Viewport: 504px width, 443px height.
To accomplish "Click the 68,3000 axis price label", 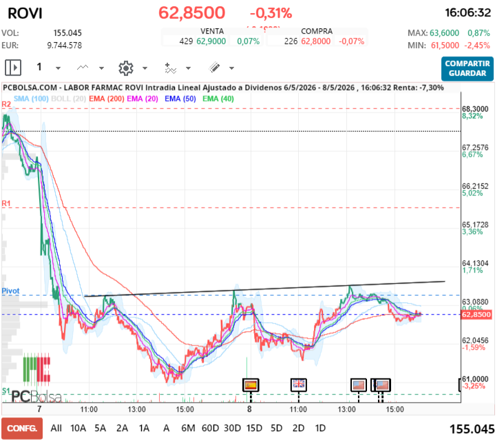I will 475,109.
